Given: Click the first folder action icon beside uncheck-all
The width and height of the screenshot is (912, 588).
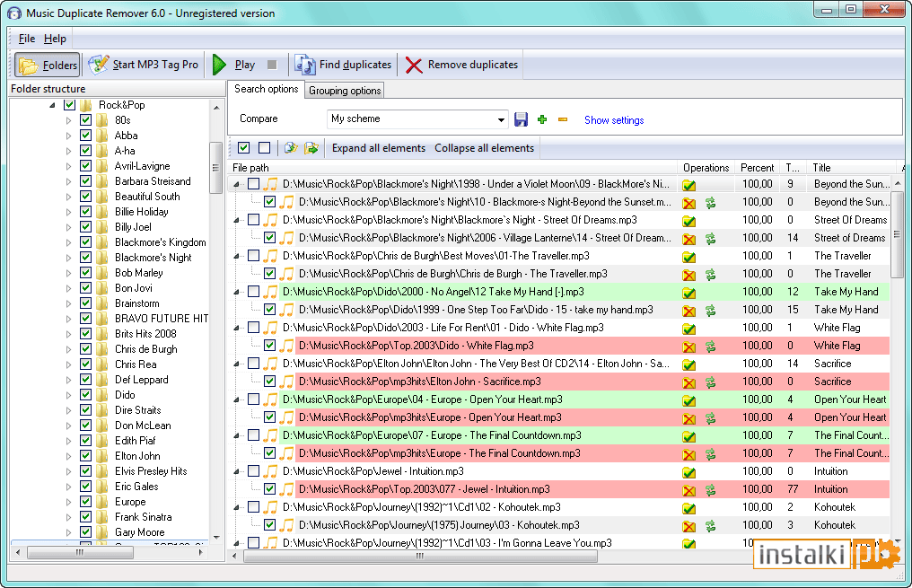Looking at the screenshot, I should (x=291, y=148).
